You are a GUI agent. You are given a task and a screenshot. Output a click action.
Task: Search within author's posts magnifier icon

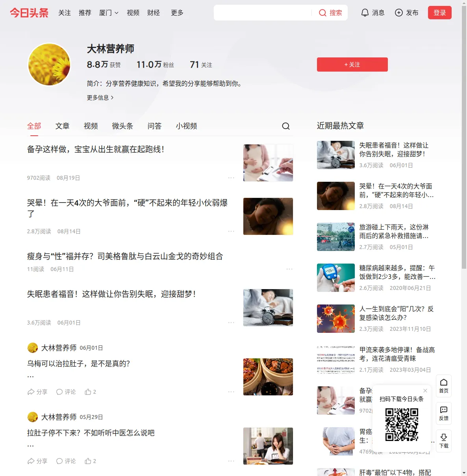[x=286, y=126]
